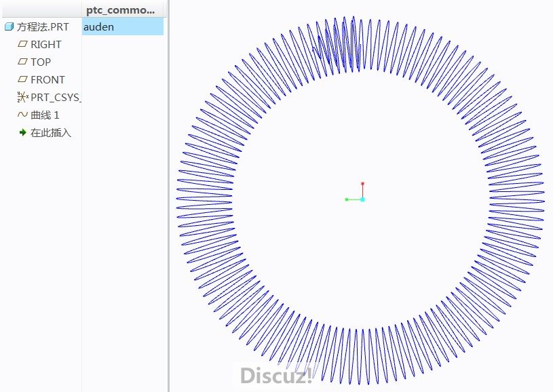The width and height of the screenshot is (553, 392).
Task: Click the coordinate system origin in the viewport
Action: [x=362, y=199]
